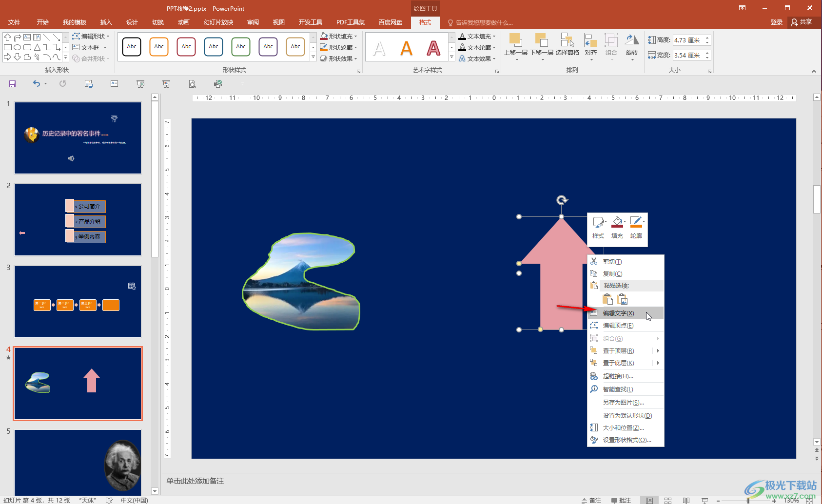This screenshot has height=504, width=822.
Task: Apply the green outline Abc shape style
Action: [x=241, y=47]
